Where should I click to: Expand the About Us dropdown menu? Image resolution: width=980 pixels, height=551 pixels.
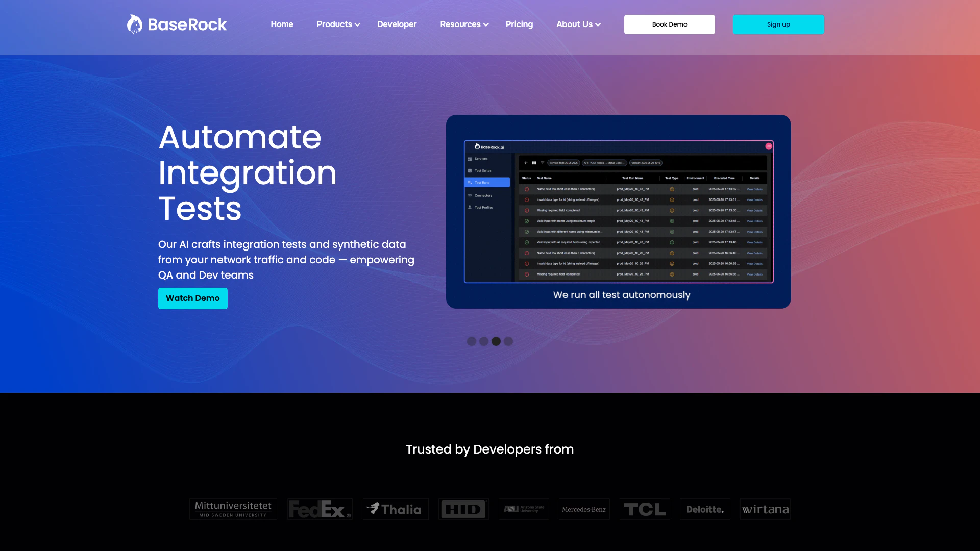click(x=578, y=24)
